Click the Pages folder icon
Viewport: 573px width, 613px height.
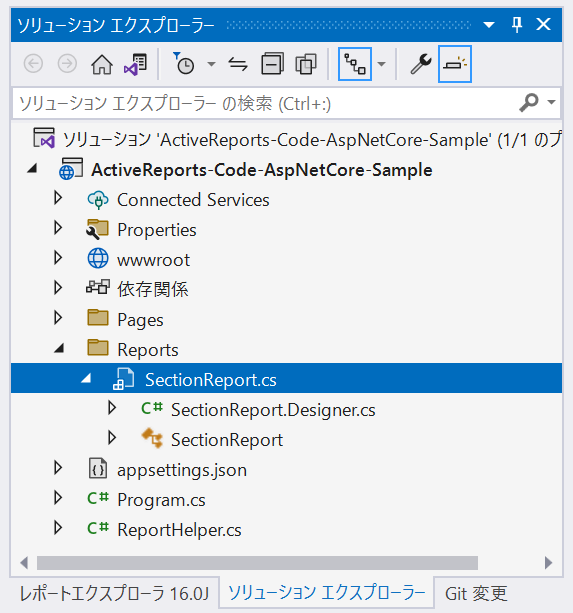[x=98, y=317]
